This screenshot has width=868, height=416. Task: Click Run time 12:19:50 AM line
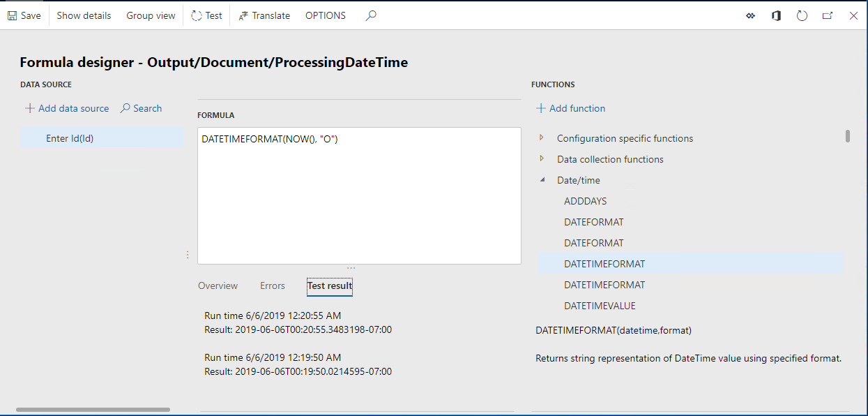(273, 357)
